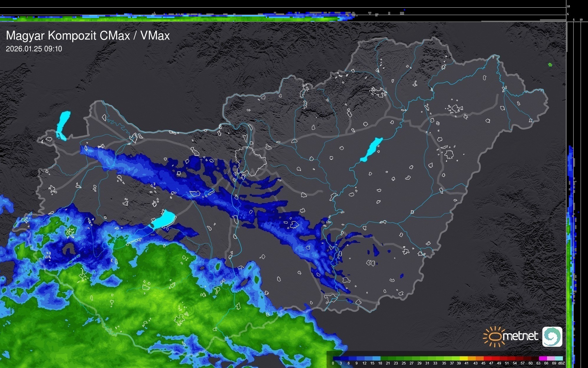Click the 10 label on top cross-section scale
This screenshot has width=588, height=368.
pyautogui.click(x=568, y=6)
